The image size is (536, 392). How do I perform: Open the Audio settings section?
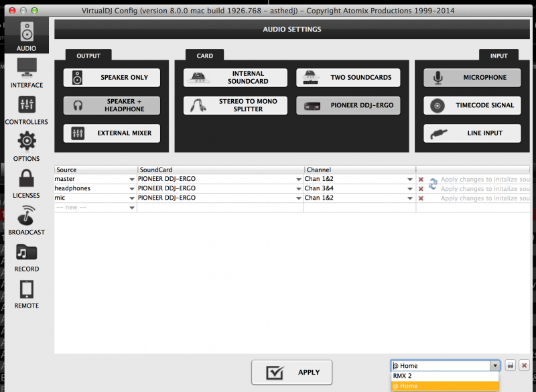pyautogui.click(x=26, y=37)
